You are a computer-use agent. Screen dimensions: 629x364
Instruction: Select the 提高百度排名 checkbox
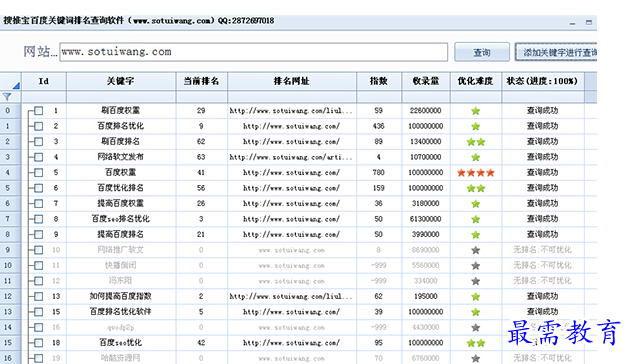(x=39, y=234)
